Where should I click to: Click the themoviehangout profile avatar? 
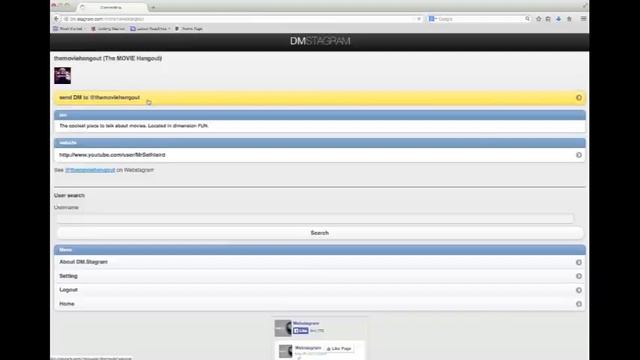pos(62,76)
